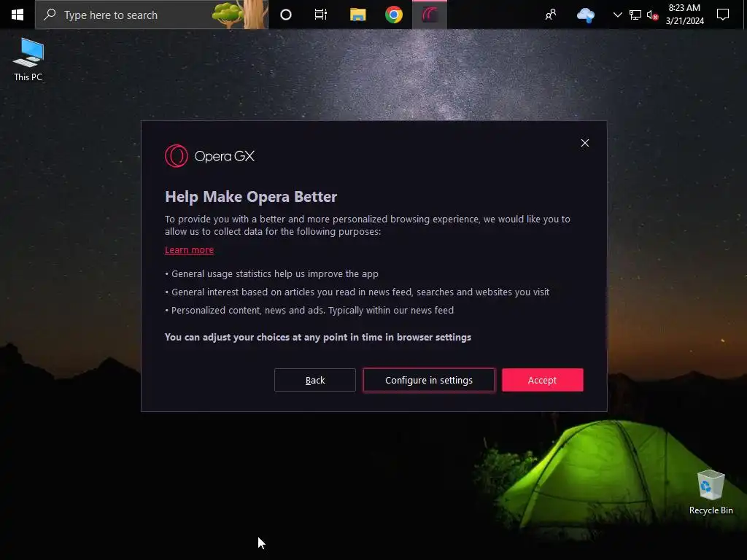Click the 'Personalized content, news and ads' line
The height and width of the screenshot is (560, 747).
tap(309, 310)
